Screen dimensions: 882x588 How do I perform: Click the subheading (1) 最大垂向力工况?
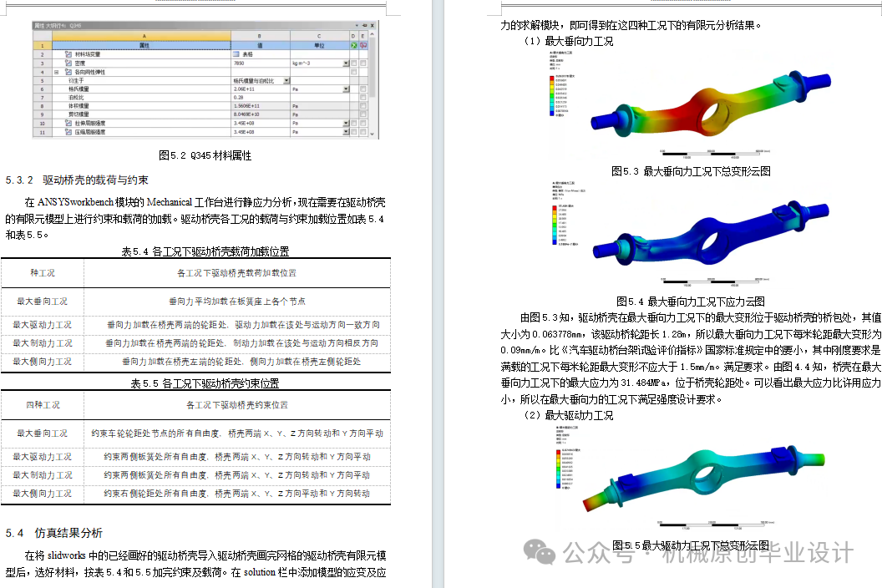[568, 41]
